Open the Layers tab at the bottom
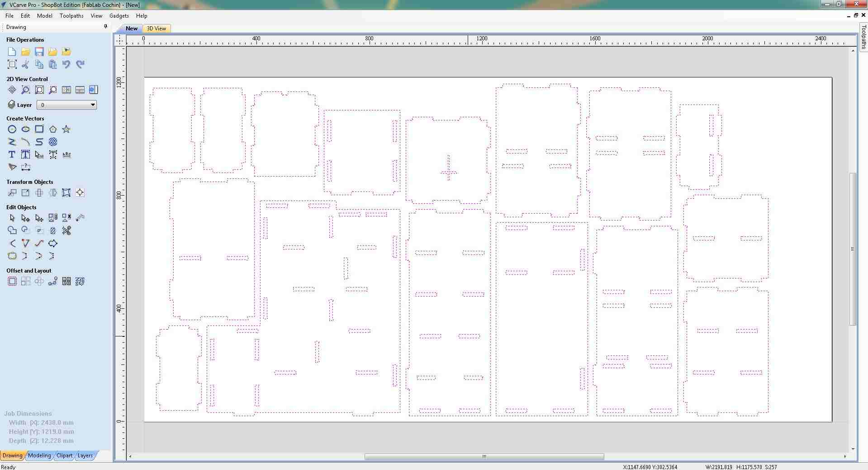This screenshot has height=470, width=868. (x=85, y=456)
